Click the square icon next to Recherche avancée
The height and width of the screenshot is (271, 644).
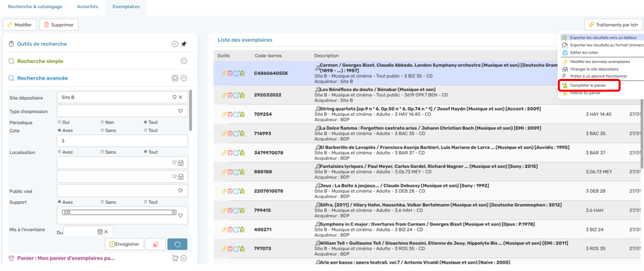pyautogui.click(x=175, y=78)
